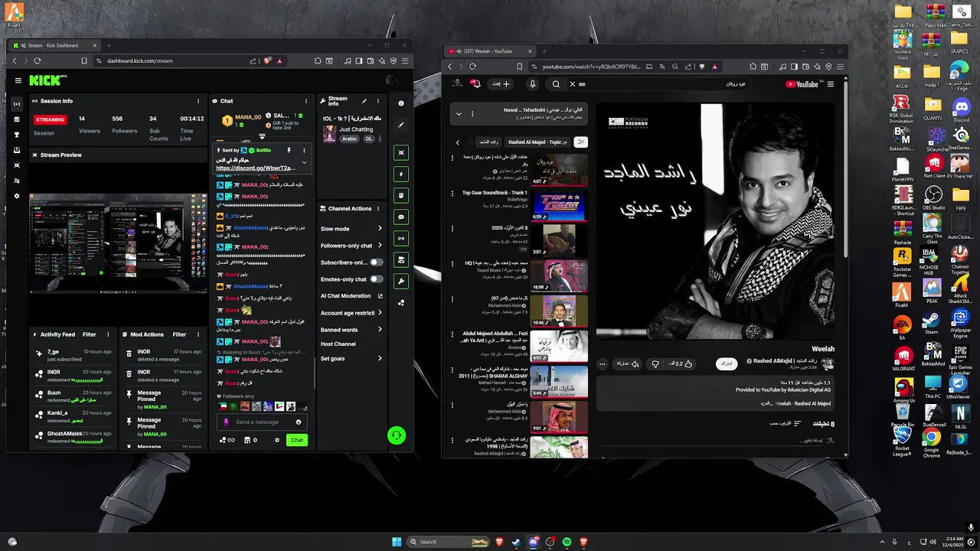Click YouTube voice search microphone
980x551 pixels.
[533, 84]
